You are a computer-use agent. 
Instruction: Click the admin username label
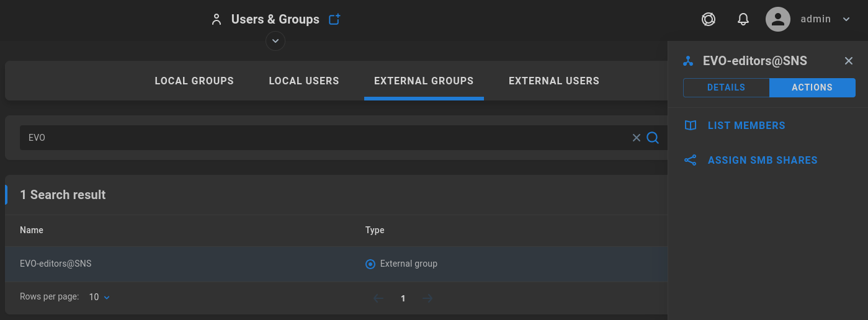click(815, 19)
